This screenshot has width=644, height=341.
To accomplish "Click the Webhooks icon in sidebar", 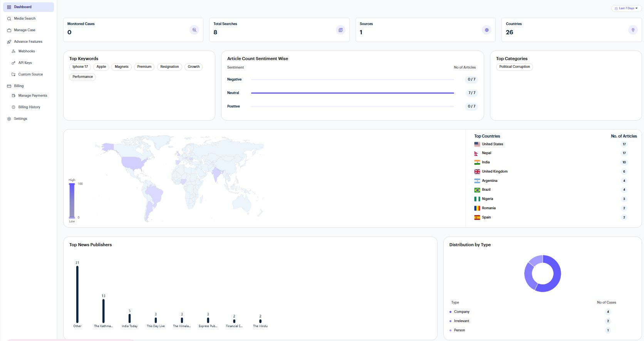I will click(x=13, y=51).
